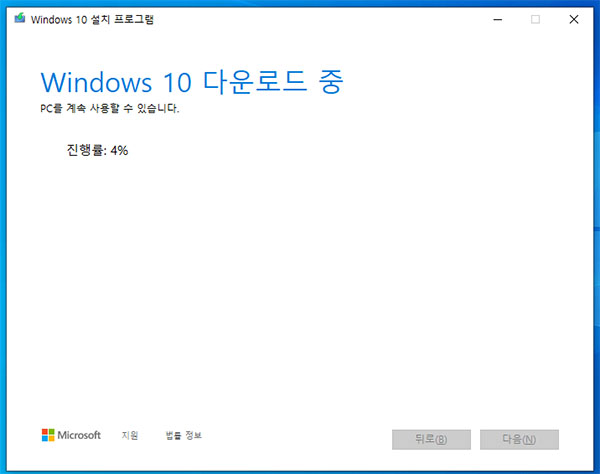600x474 pixels.
Task: Click the Windows 10 setup title bar icon
Action: point(20,19)
